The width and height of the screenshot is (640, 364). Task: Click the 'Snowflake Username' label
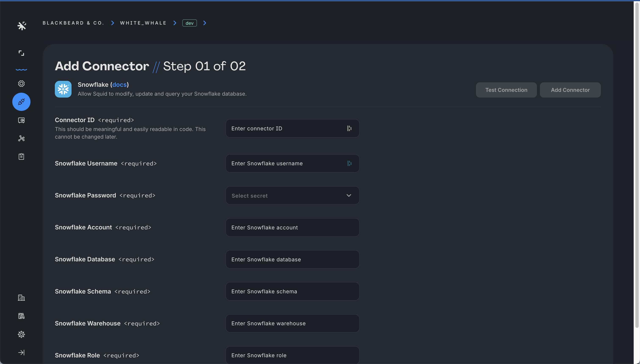(x=86, y=163)
